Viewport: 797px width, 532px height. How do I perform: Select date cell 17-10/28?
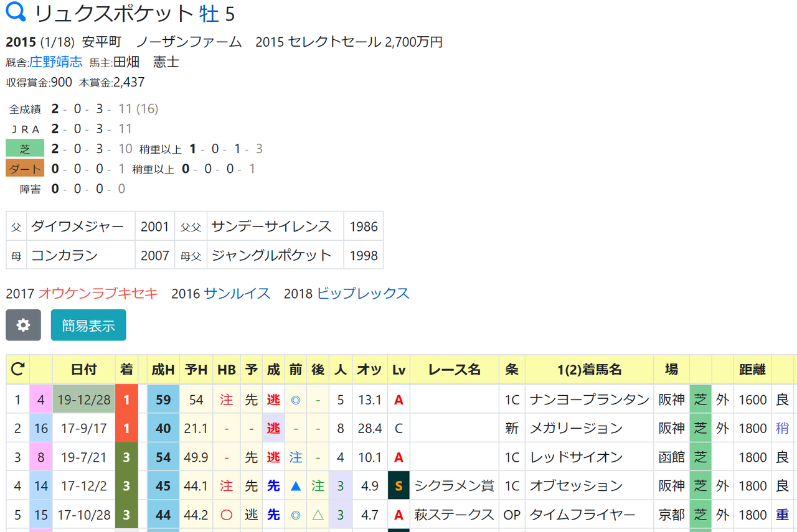pyautogui.click(x=84, y=515)
